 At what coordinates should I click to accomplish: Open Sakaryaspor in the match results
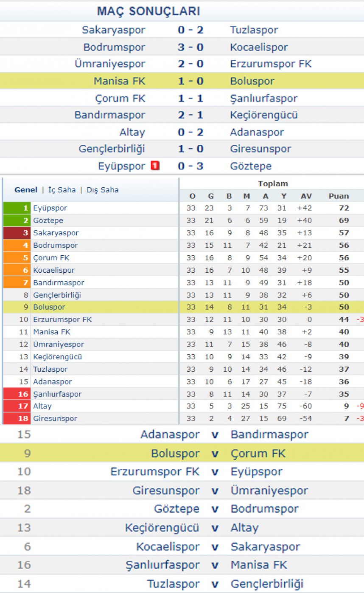(113, 30)
